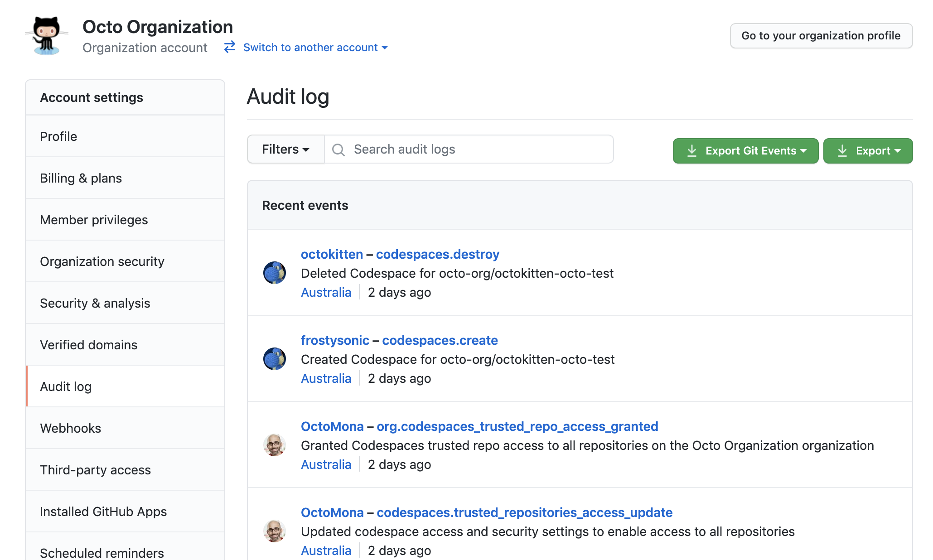
Task: Click Go to your organization profile button
Action: pyautogui.click(x=822, y=35)
